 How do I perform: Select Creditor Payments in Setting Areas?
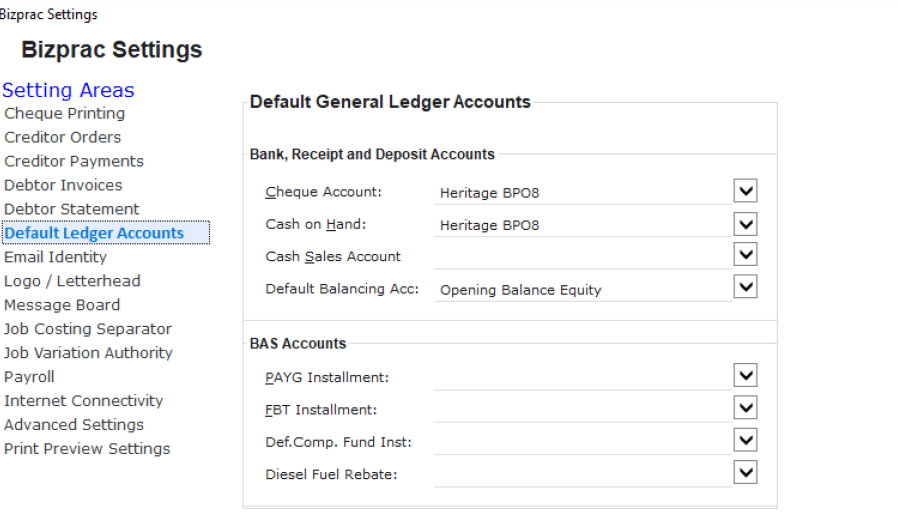coord(74,162)
